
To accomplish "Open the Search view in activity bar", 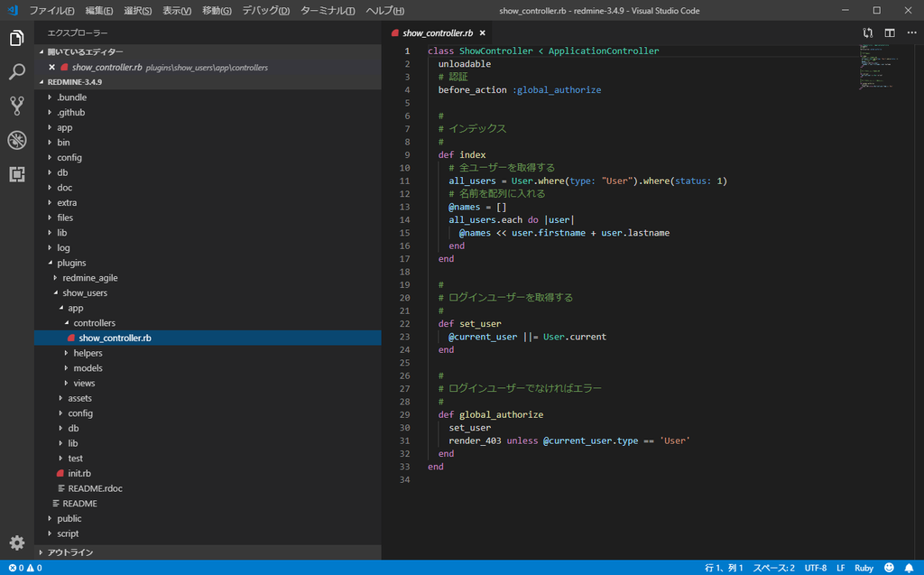I will (16, 72).
